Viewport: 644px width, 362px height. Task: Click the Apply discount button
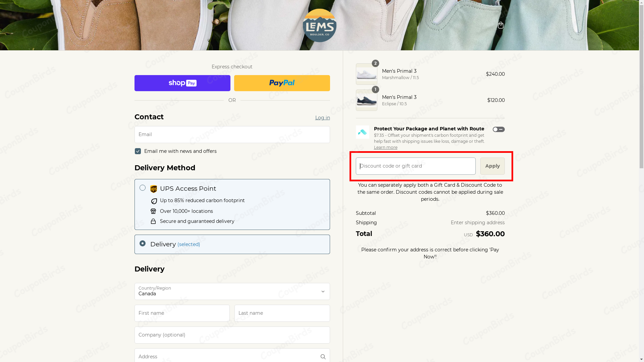(492, 166)
